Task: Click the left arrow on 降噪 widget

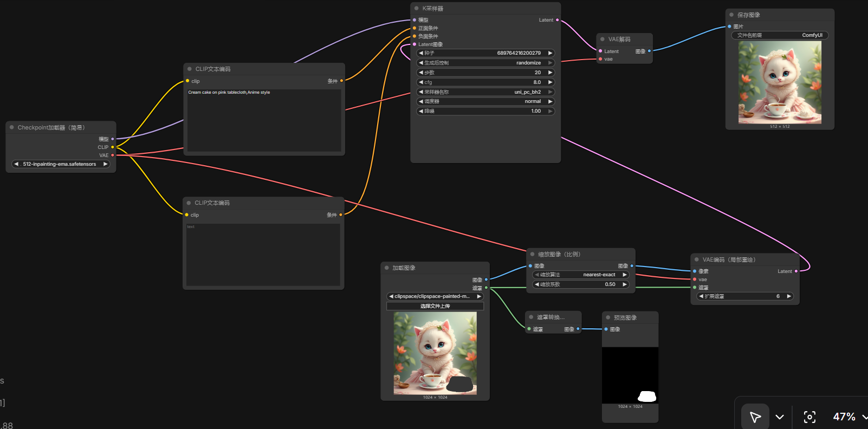Action: pos(421,111)
